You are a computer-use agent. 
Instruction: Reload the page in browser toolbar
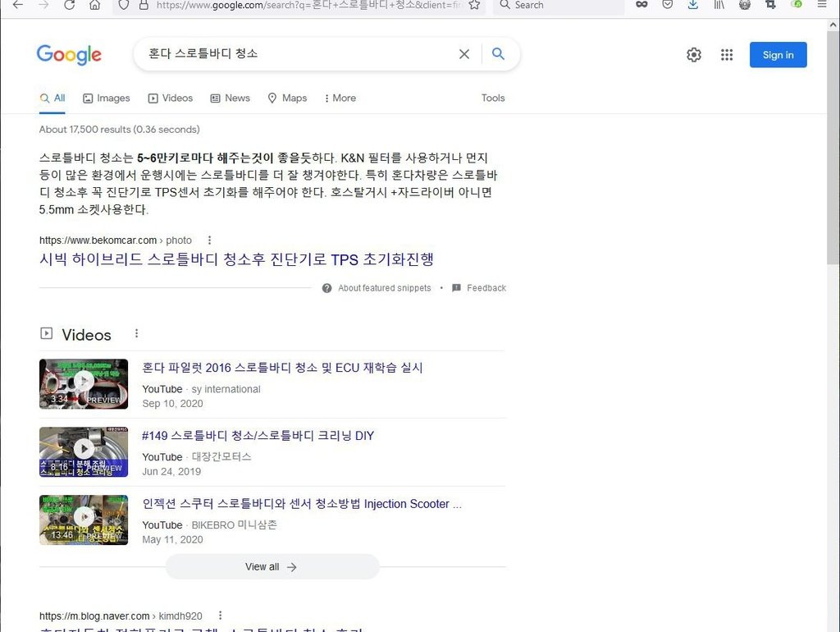coord(69,5)
